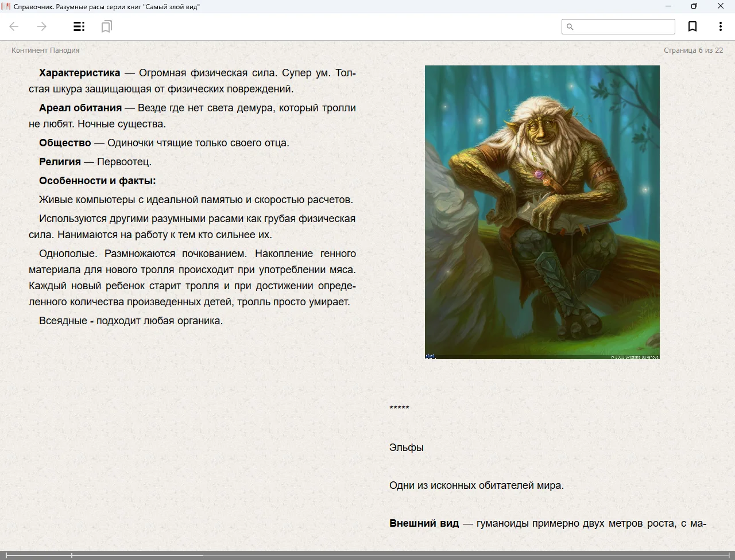This screenshot has height=560, width=735.
Task: Click the chapter marker on progress bar
Action: coord(72,555)
